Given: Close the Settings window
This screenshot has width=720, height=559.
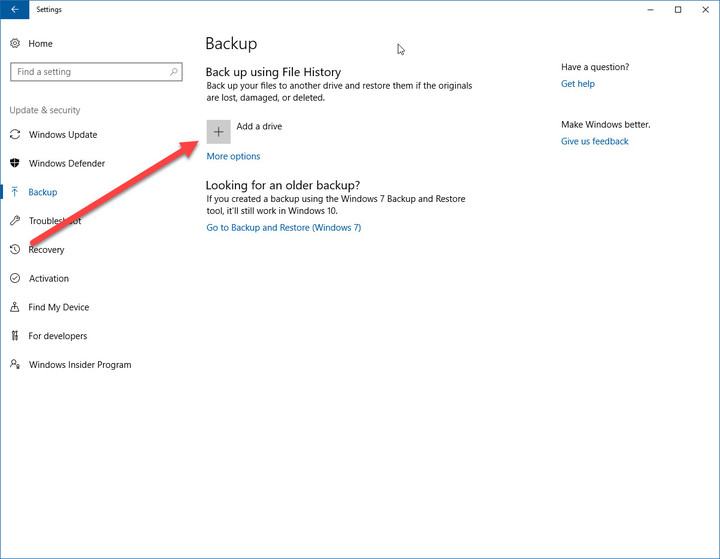Looking at the screenshot, I should point(705,10).
